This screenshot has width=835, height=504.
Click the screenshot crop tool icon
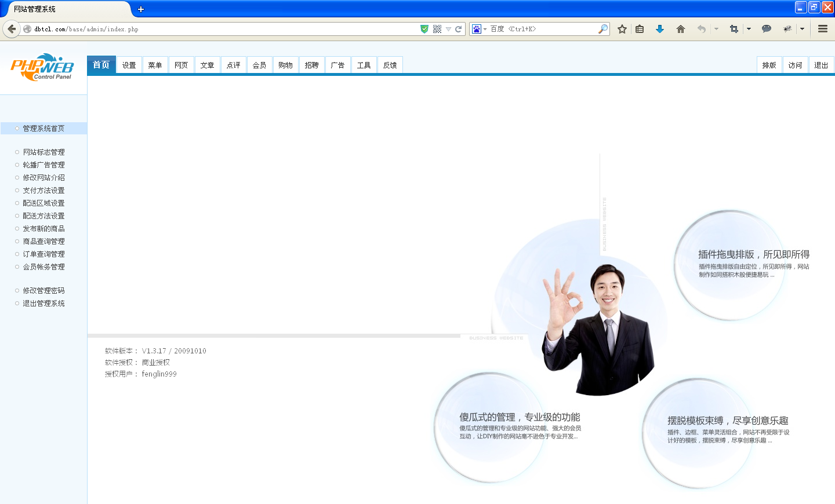(734, 29)
